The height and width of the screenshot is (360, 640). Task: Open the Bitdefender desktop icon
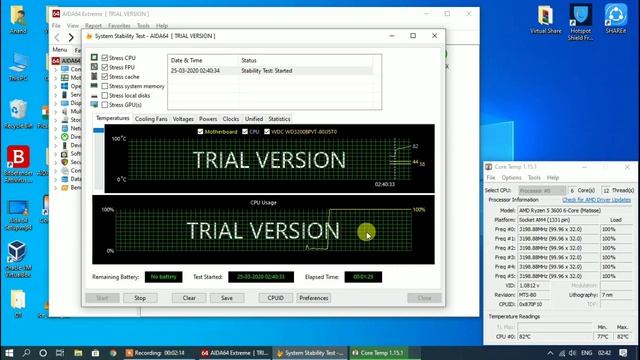(18, 164)
